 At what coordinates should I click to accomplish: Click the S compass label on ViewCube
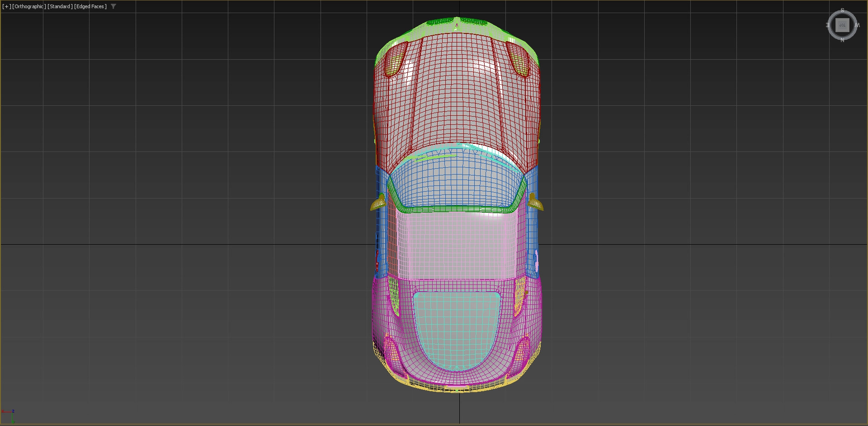click(842, 10)
